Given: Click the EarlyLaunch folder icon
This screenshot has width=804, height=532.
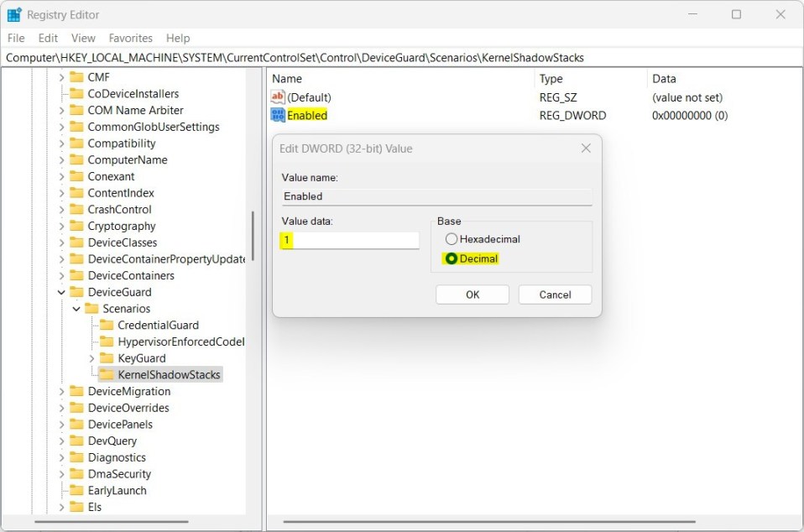Looking at the screenshot, I should click(76, 490).
